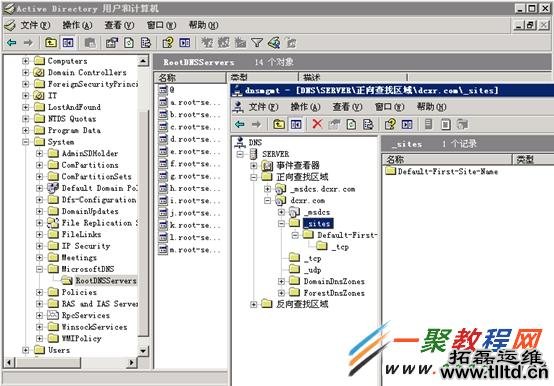Image resolution: width=554 pixels, height=386 pixels.
Task: Click red delete X in dnsmgmt toolbar
Action: (317, 124)
